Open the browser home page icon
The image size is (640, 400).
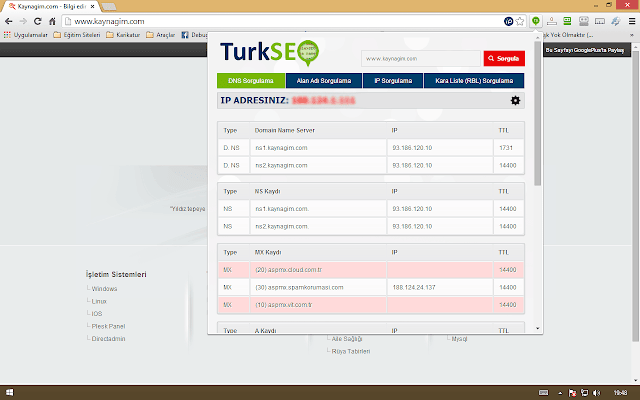tap(52, 21)
